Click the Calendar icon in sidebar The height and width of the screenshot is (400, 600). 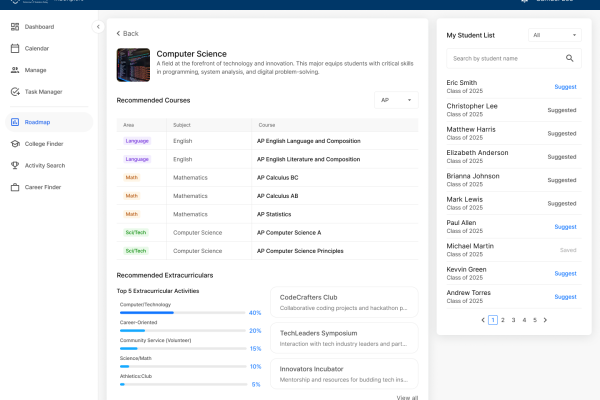(x=15, y=48)
